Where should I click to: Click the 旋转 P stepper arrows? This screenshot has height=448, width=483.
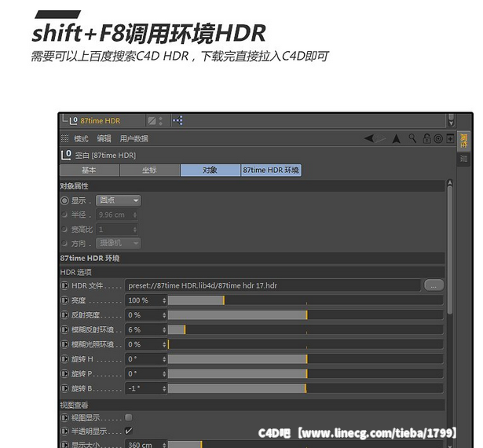164,374
